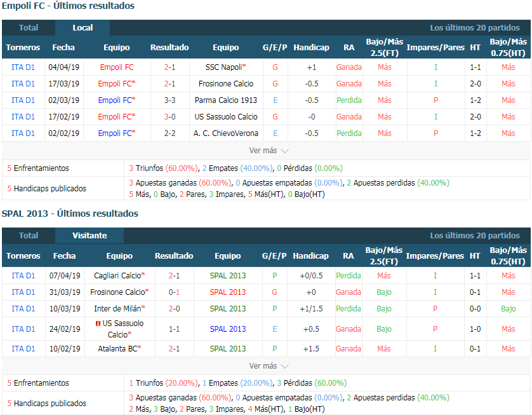
Task: Click red card icon beside US Sassuolo Calcio
Action: coord(98,323)
